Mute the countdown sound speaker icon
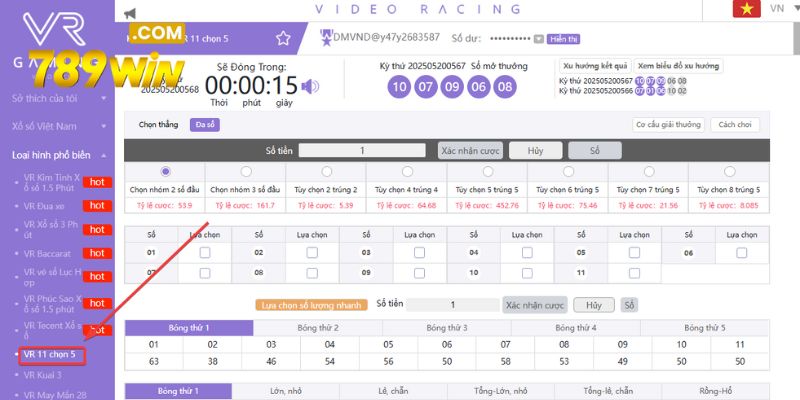This screenshot has height=400, width=800. coord(310,86)
